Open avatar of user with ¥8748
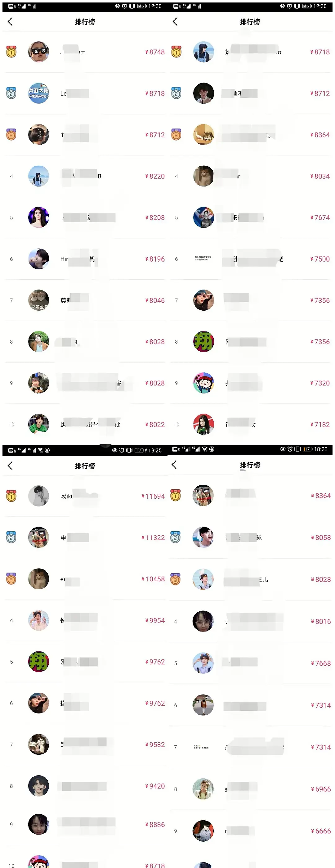 coord(39,52)
